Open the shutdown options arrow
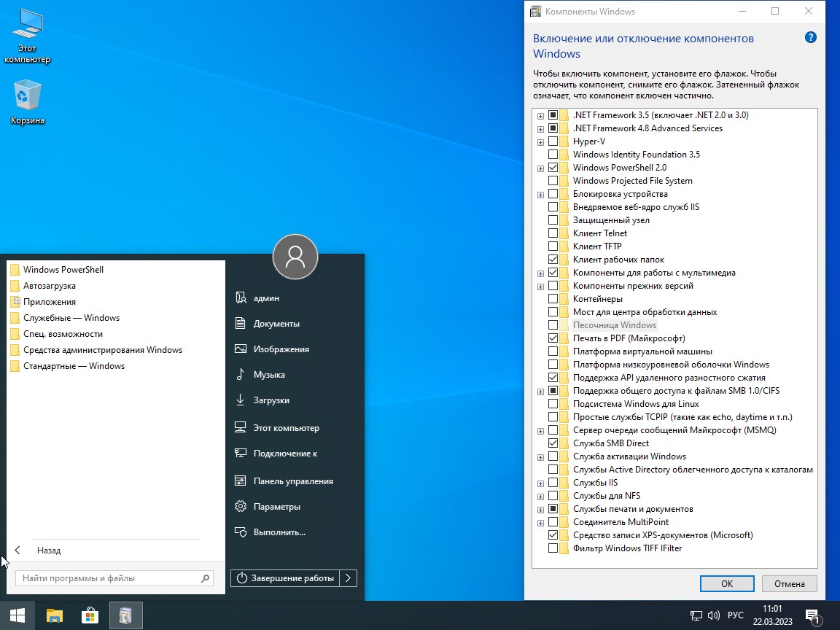840x630 pixels. [x=349, y=578]
